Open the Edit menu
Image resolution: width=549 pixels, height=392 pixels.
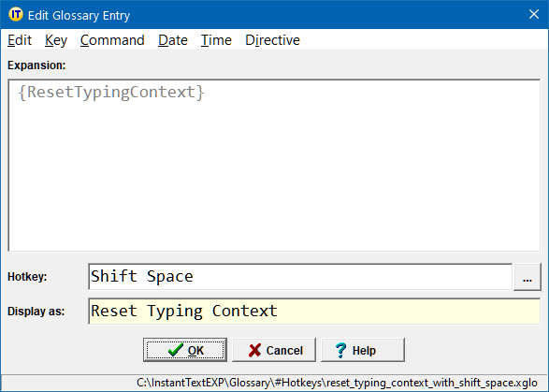tap(20, 40)
